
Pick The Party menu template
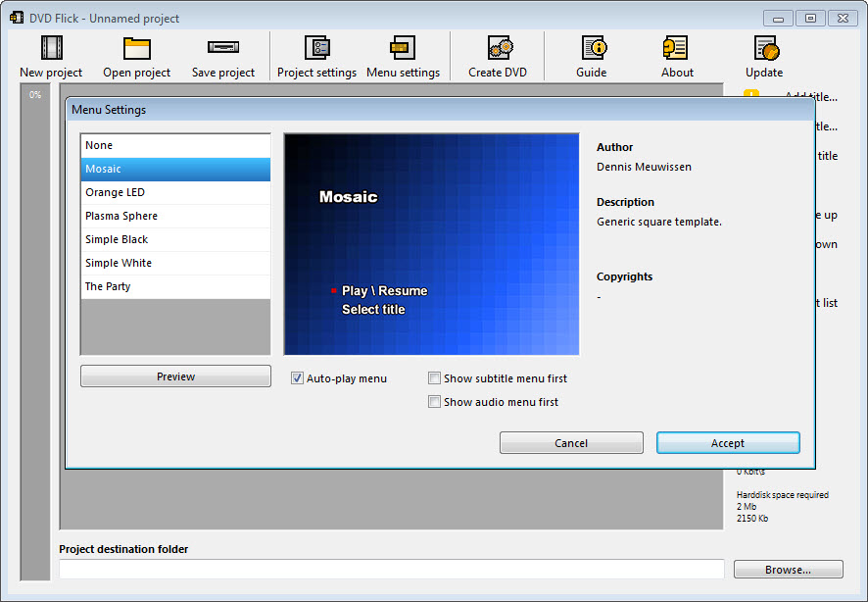click(x=175, y=287)
